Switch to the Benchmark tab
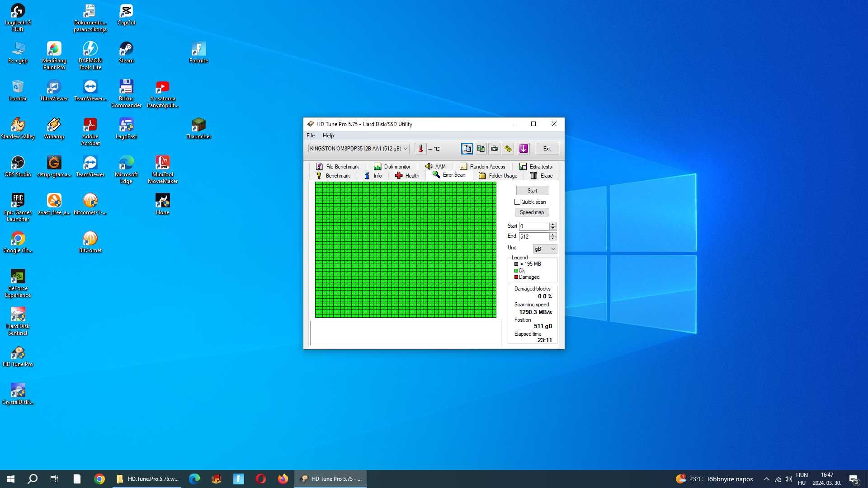 tap(333, 176)
